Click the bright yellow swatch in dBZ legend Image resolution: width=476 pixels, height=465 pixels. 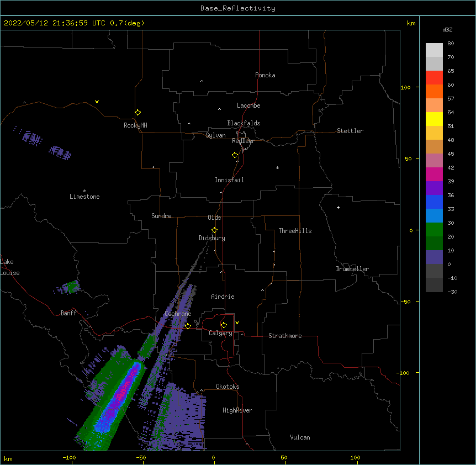pos(434,119)
